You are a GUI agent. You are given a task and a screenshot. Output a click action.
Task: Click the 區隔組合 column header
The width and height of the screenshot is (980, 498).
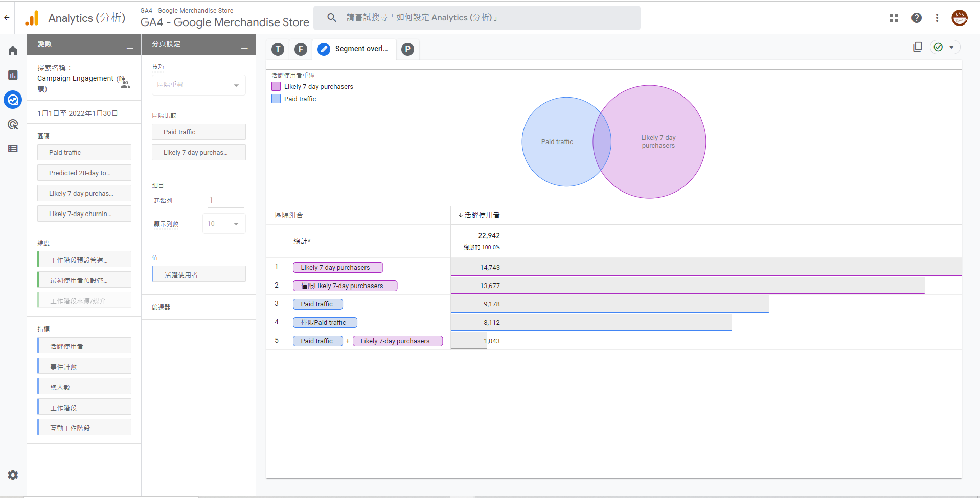point(289,215)
